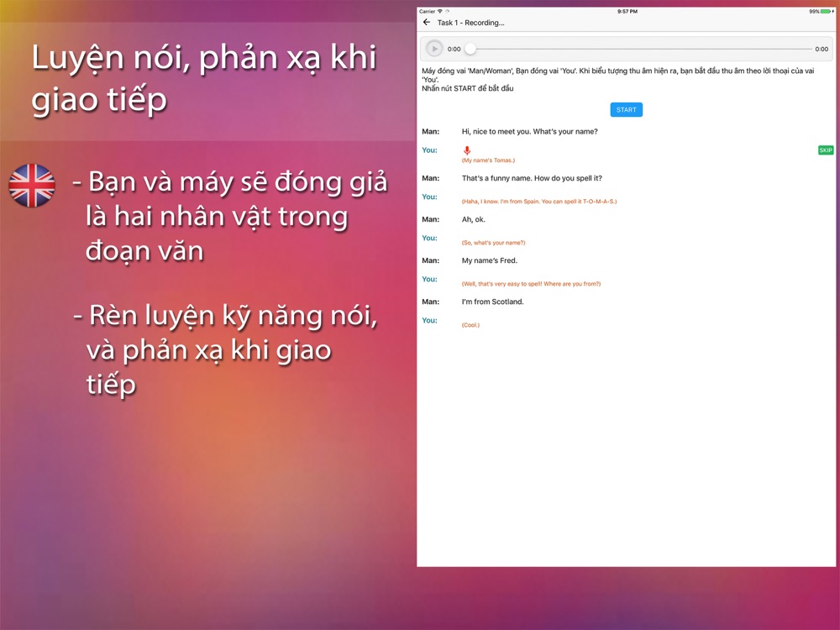Click the 'Task 1 - Recording...' title
This screenshot has height=630, width=840.
pyautogui.click(x=471, y=23)
